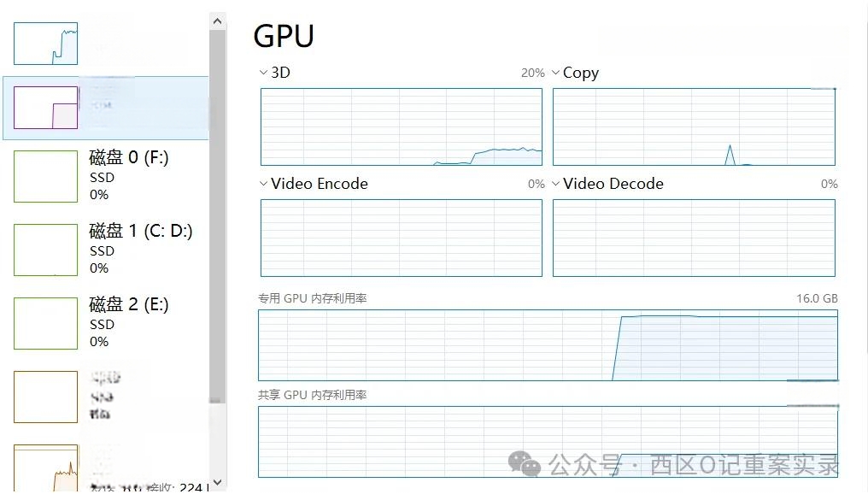The width and height of the screenshot is (868, 500).
Task: Select the 磁盘 1 (C: D:) label
Action: 141,231
